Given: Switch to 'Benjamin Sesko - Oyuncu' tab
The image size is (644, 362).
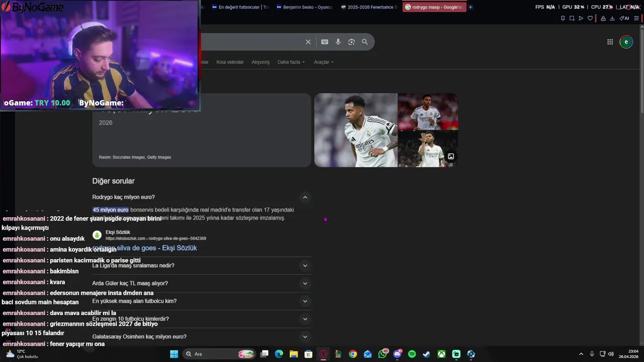Looking at the screenshot, I should pos(304,7).
